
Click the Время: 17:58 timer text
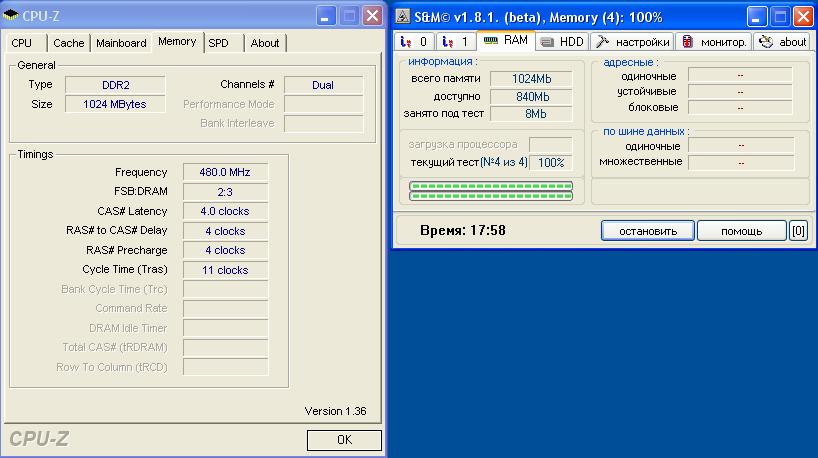pyautogui.click(x=463, y=231)
